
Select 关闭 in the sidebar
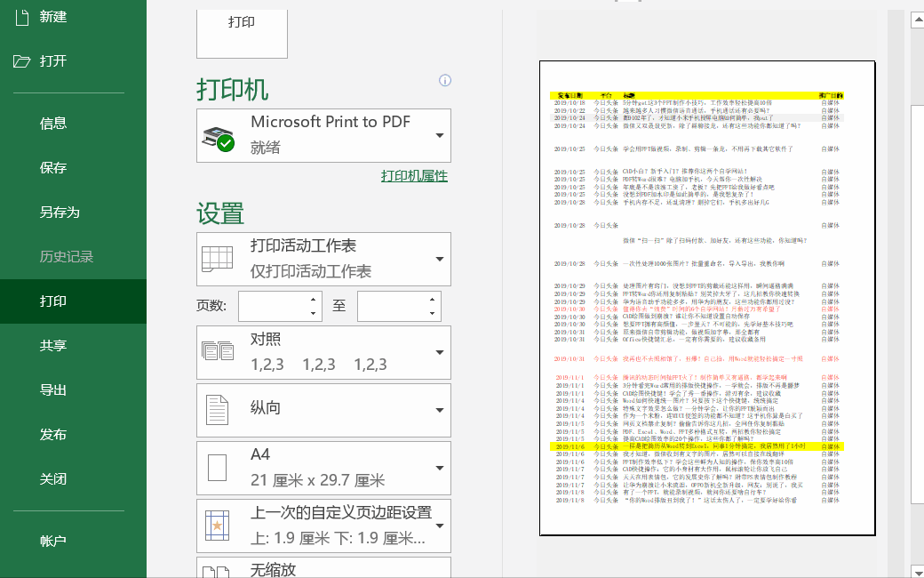coord(73,479)
